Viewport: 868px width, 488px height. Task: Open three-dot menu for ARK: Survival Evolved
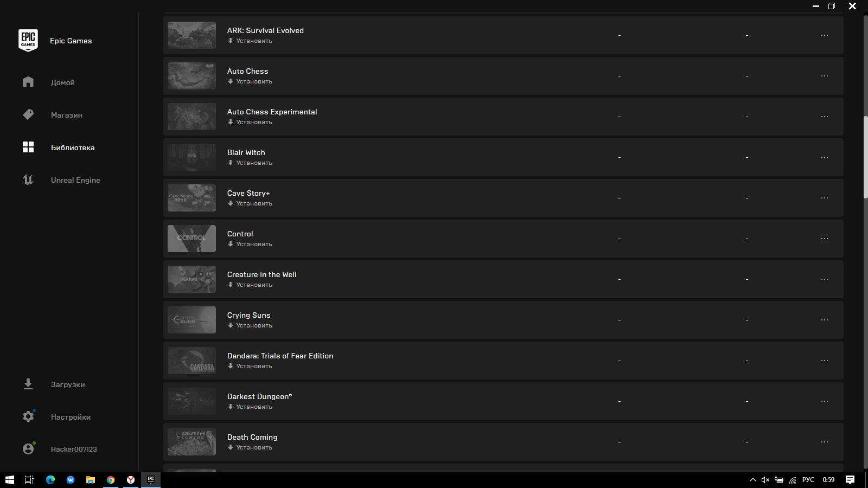click(825, 35)
